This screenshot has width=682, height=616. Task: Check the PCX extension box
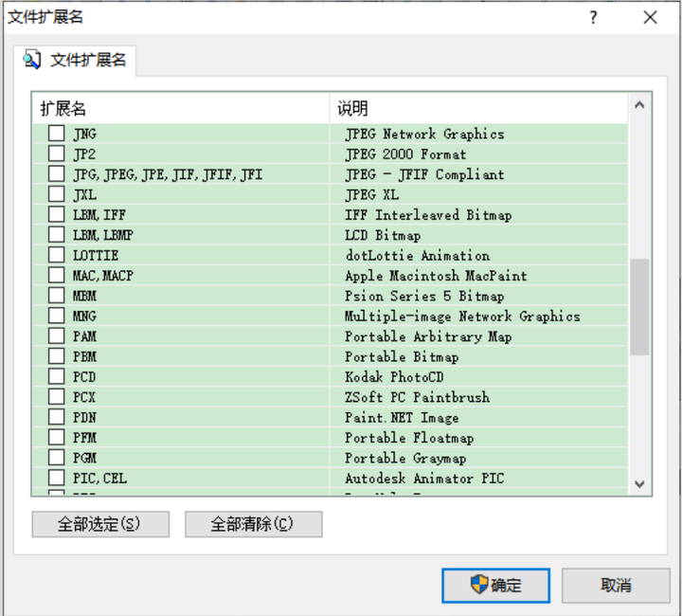tap(56, 397)
